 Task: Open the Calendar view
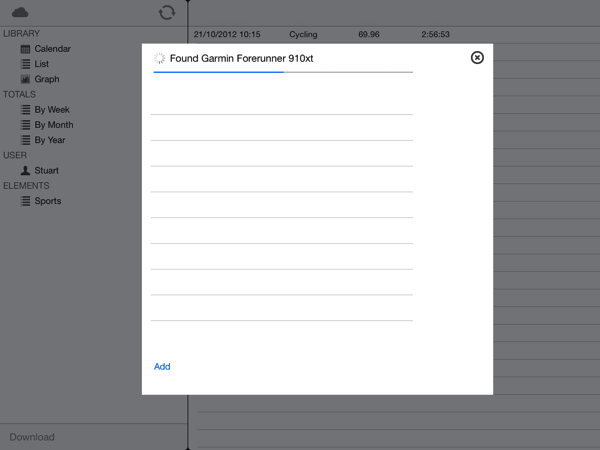(x=52, y=49)
